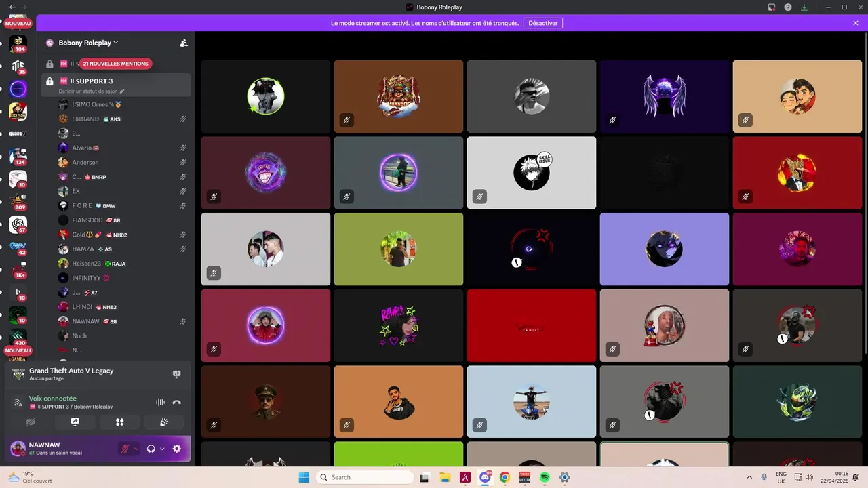This screenshot has width=868, height=488.
Task: Select INFINITYY in the voice member list
Action: tap(123, 278)
